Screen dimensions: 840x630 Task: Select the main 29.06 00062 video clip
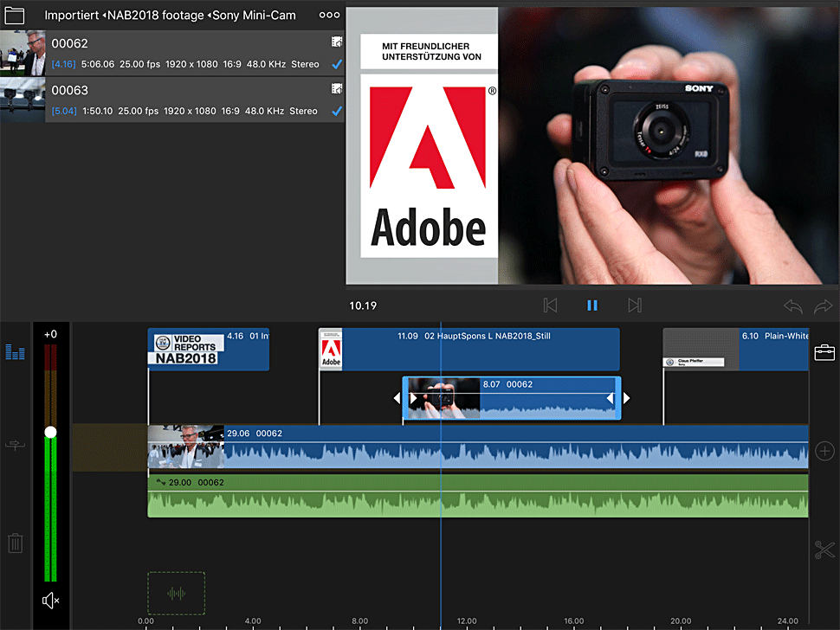click(x=478, y=447)
